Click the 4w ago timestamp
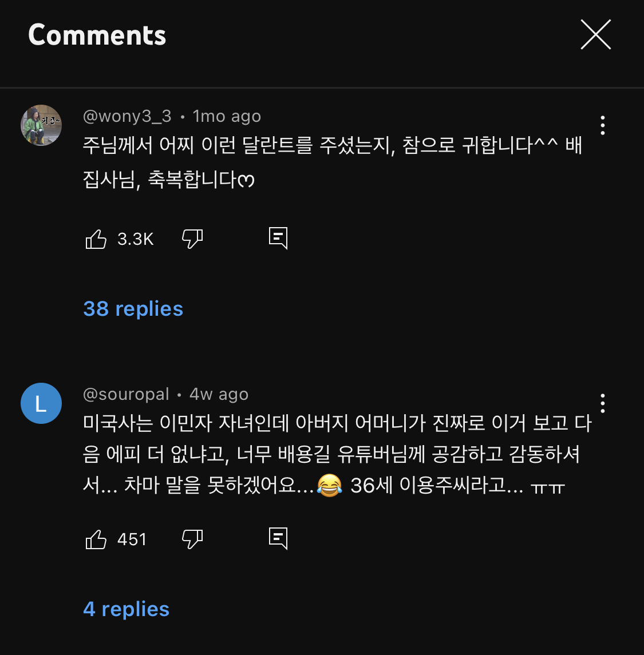 (x=219, y=394)
